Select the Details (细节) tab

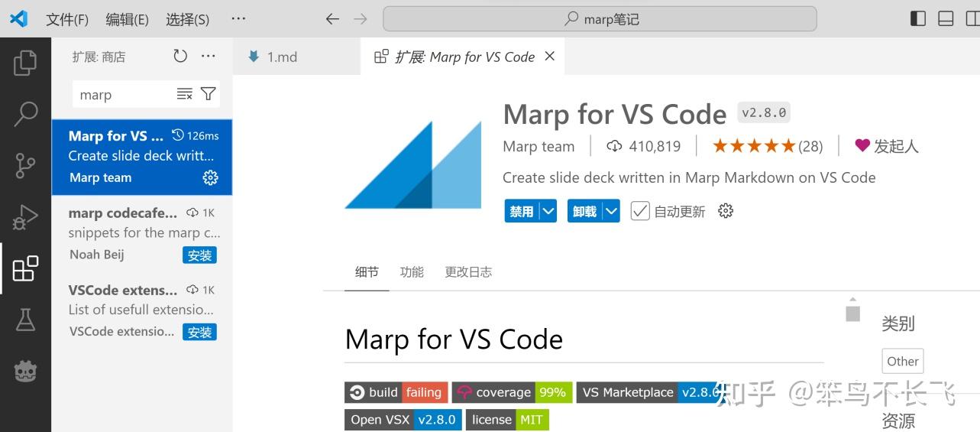(367, 271)
